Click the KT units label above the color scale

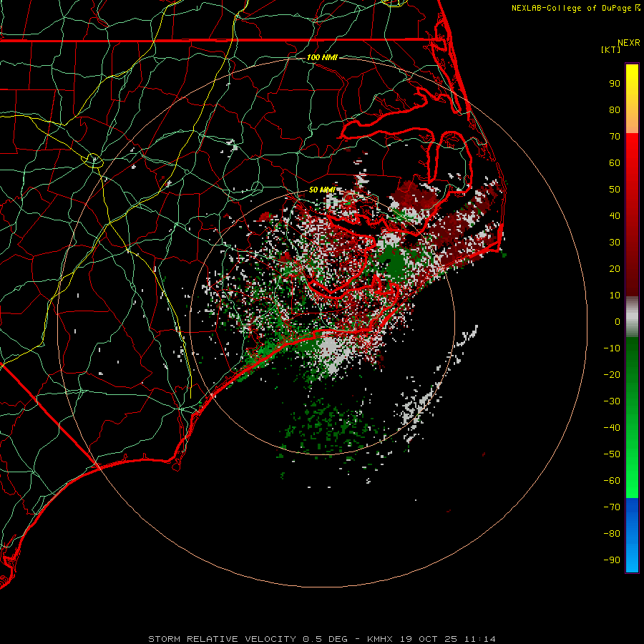[x=611, y=49]
